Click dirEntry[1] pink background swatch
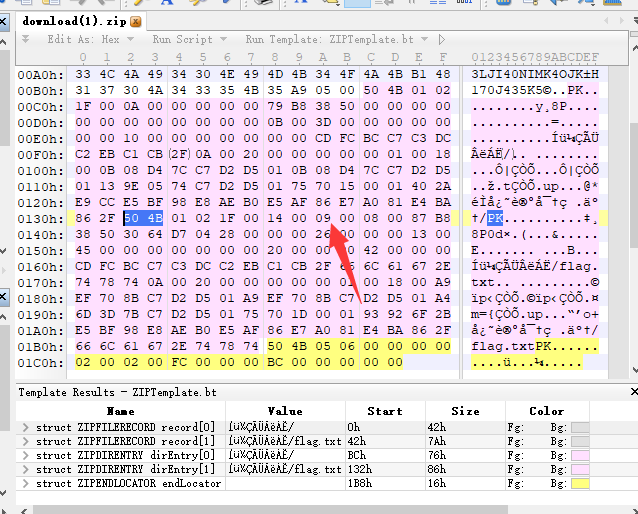This screenshot has width=638, height=514. [580, 469]
